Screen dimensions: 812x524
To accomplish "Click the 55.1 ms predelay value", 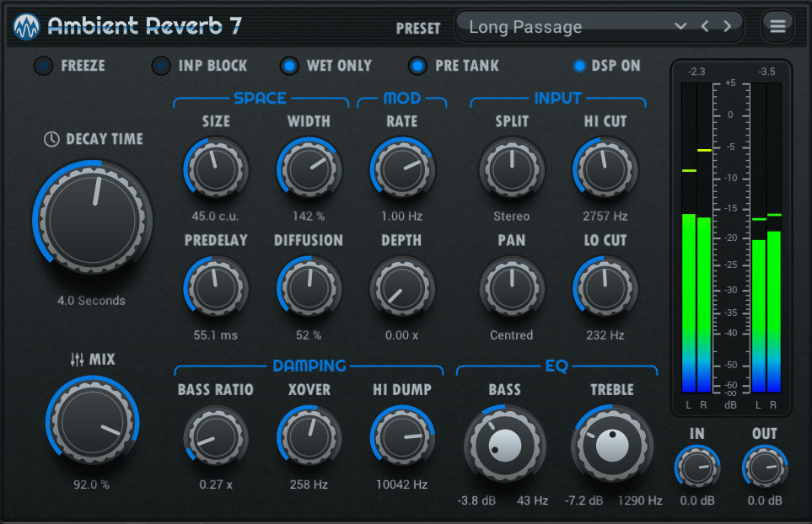I will point(215,335).
